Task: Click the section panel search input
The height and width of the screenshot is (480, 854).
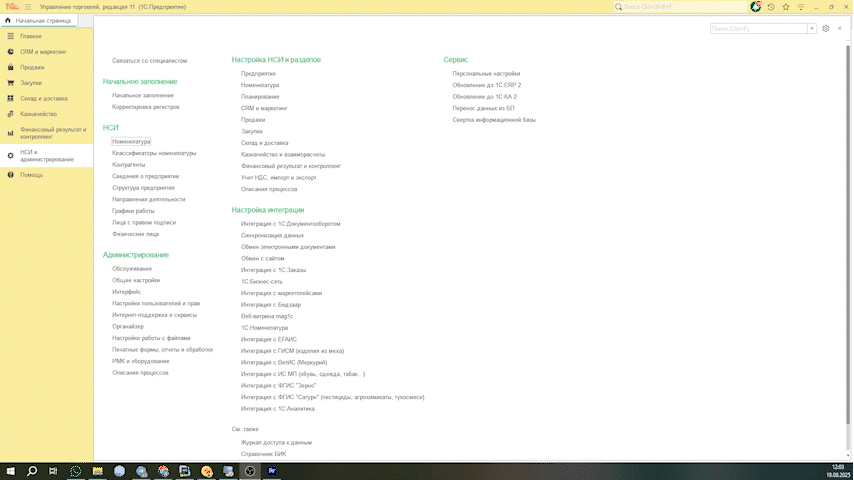Action: (759, 28)
